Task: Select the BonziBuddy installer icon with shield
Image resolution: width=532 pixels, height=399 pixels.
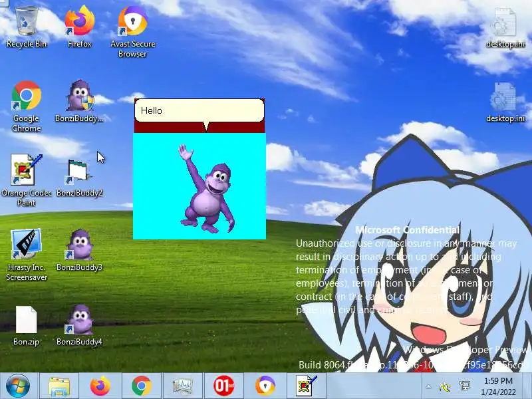Action: [x=79, y=101]
